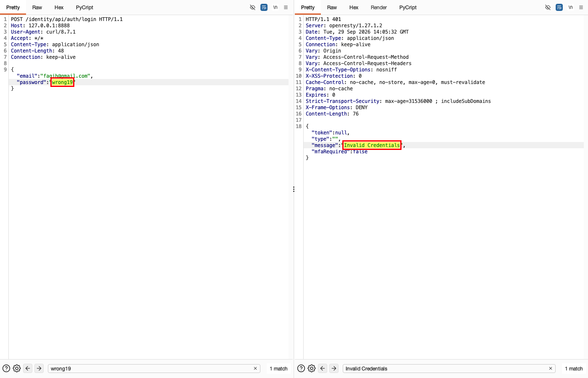This screenshot has height=378, width=588.
Task: Open response search settings gear
Action: point(312,368)
